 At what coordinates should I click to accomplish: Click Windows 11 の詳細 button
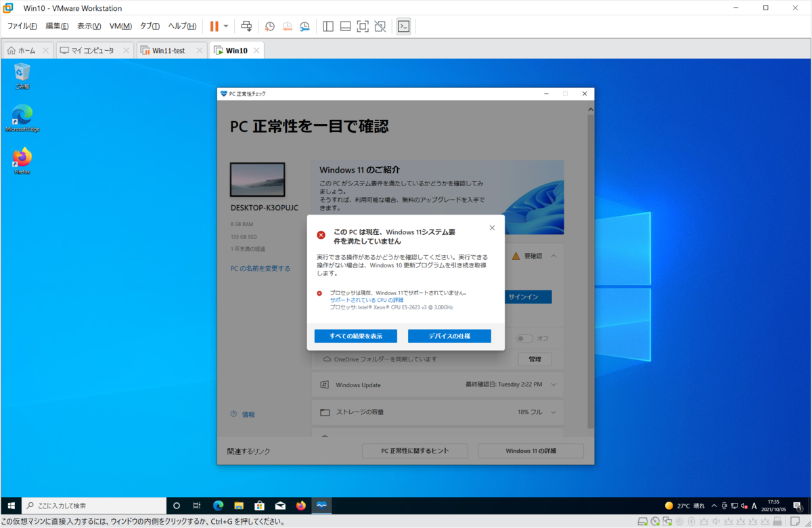click(531, 451)
